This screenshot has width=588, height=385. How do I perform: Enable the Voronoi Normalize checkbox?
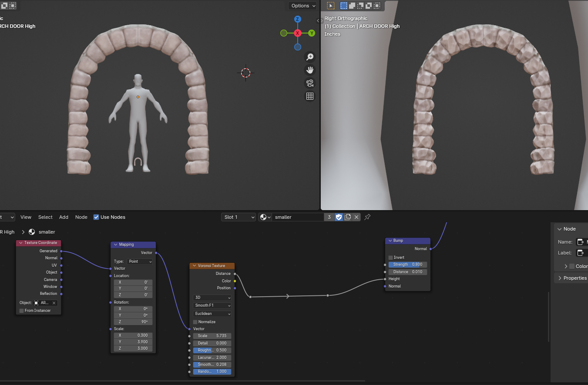coord(195,322)
